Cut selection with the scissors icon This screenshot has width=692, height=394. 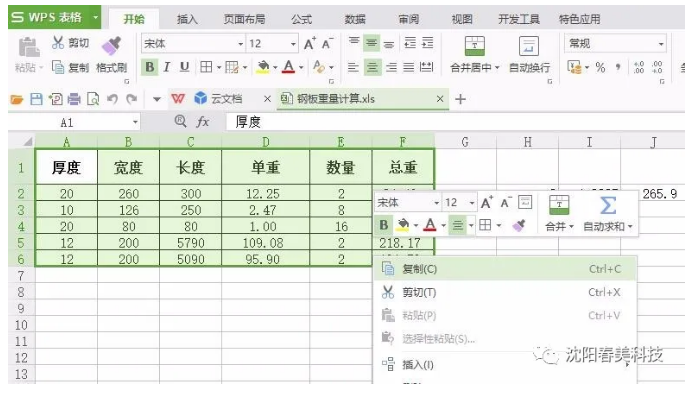click(58, 43)
